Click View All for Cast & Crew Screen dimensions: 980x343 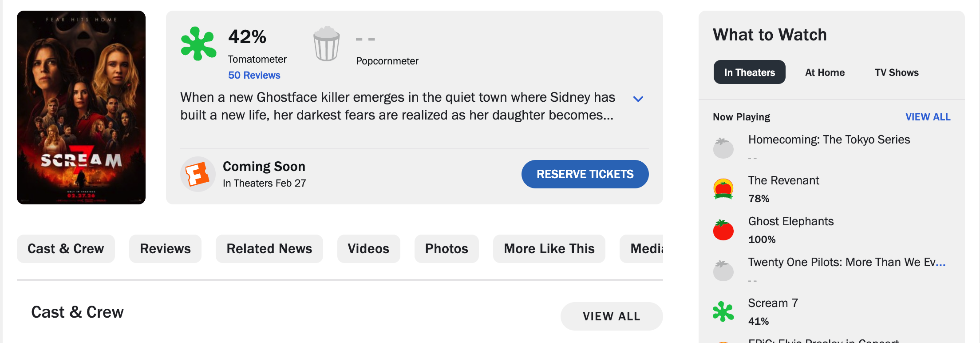click(x=611, y=316)
